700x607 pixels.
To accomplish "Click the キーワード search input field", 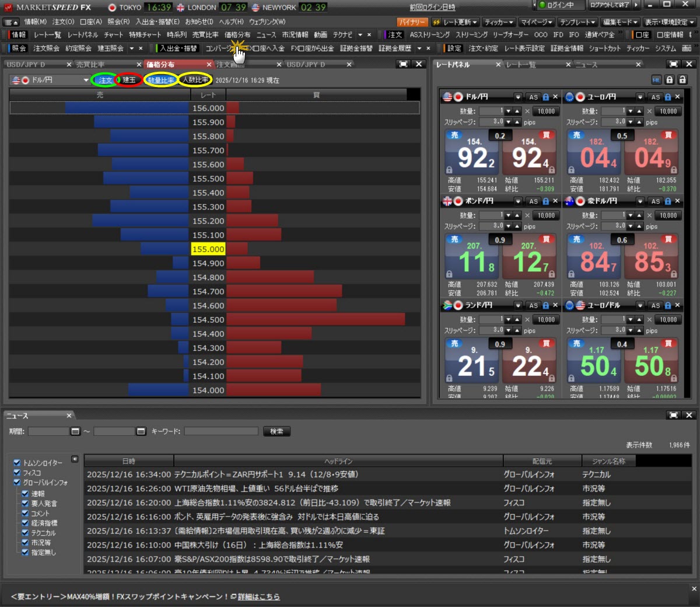I will coord(221,431).
